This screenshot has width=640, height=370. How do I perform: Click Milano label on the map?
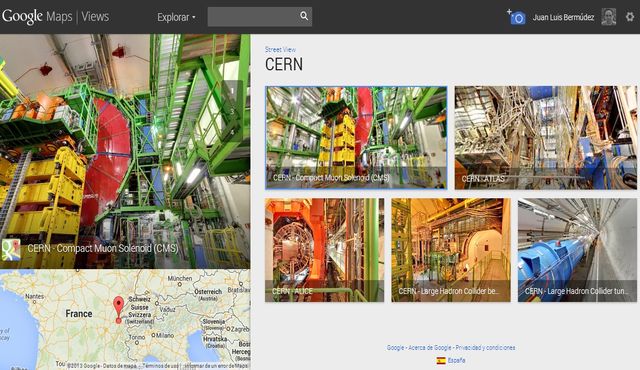(x=165, y=335)
